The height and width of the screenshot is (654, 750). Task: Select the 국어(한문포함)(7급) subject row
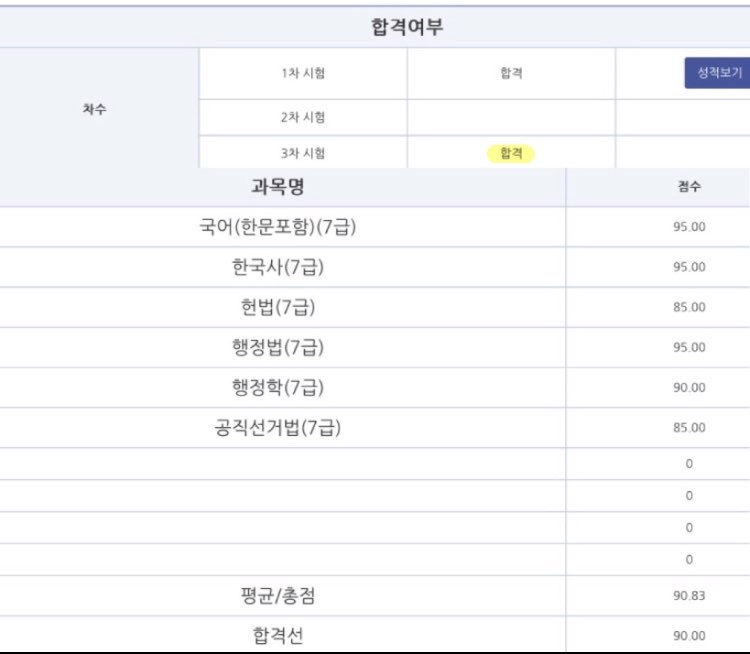375,227
